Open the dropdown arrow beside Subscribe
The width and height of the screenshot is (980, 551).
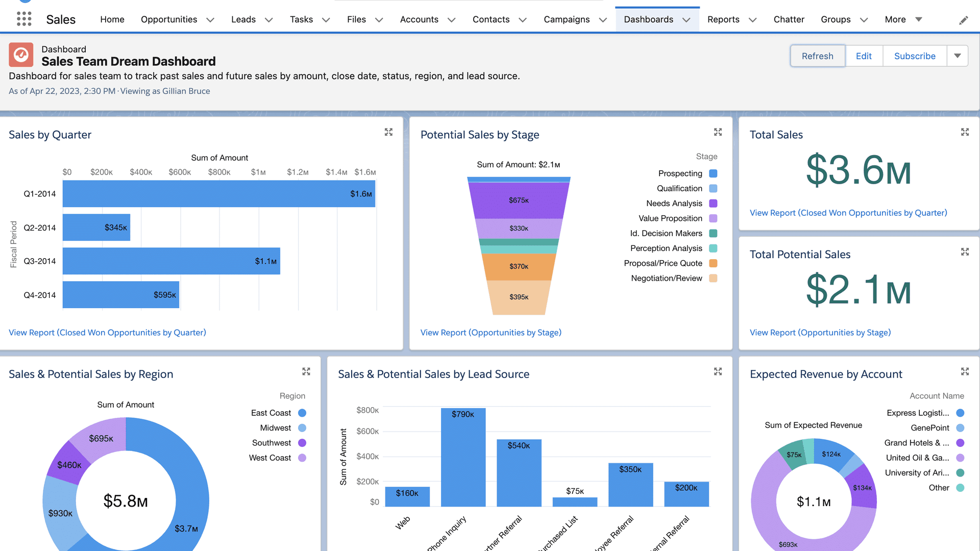point(958,56)
